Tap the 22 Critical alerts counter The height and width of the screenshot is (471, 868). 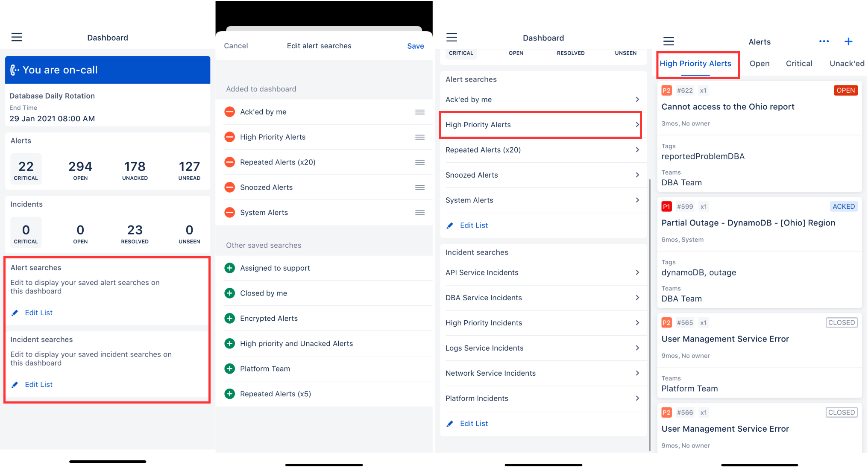point(26,170)
